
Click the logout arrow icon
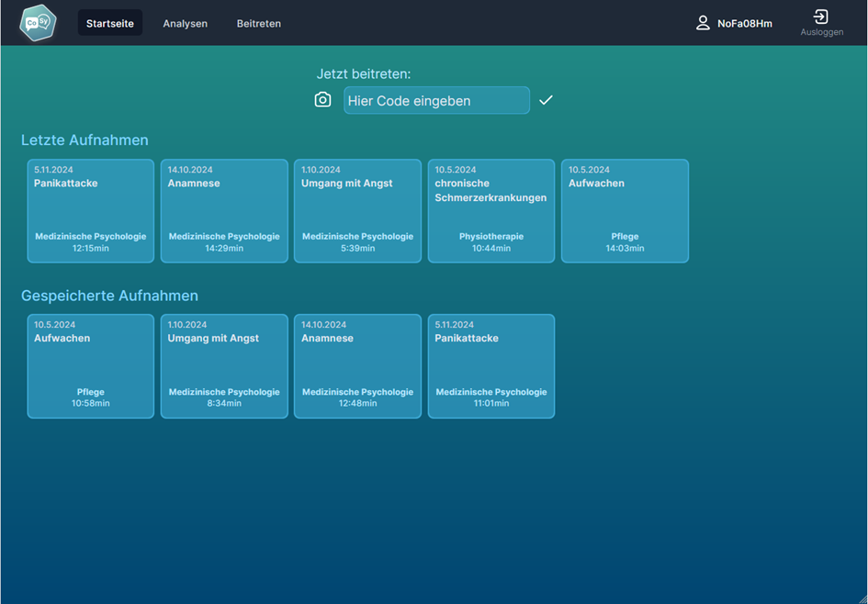[820, 17]
